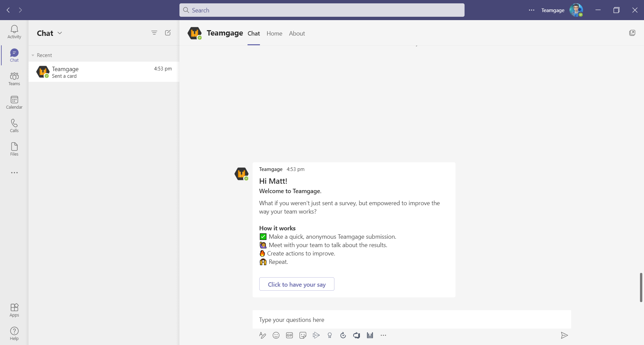Click the 'Sent a card' preview text

coord(64,76)
